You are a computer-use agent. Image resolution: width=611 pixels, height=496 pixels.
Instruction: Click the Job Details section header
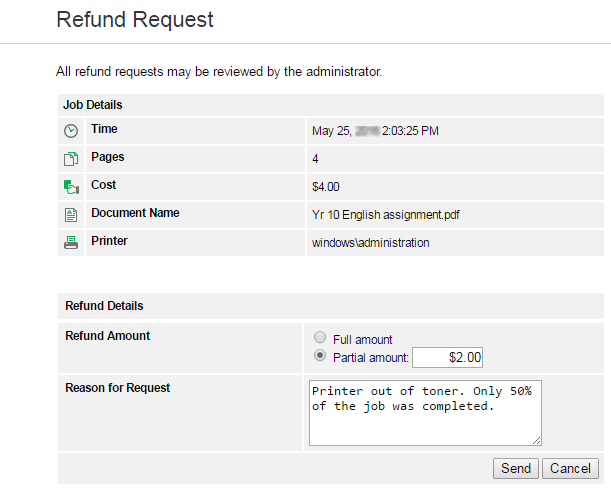93,104
